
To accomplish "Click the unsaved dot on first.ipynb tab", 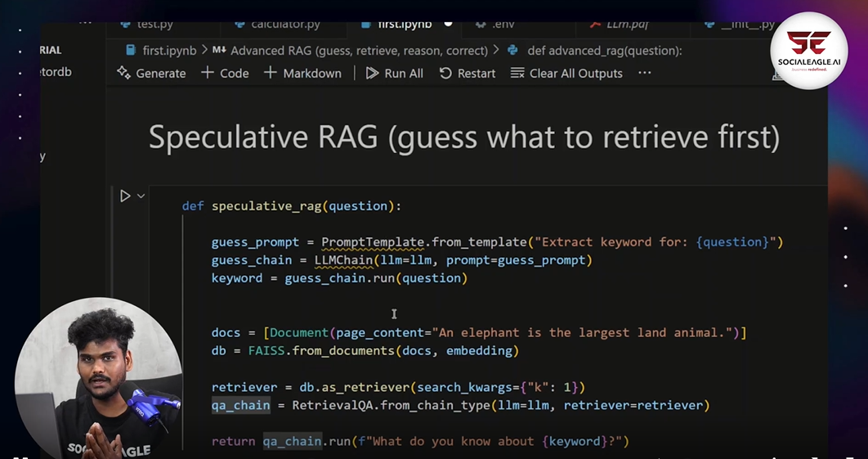I will pyautogui.click(x=448, y=24).
